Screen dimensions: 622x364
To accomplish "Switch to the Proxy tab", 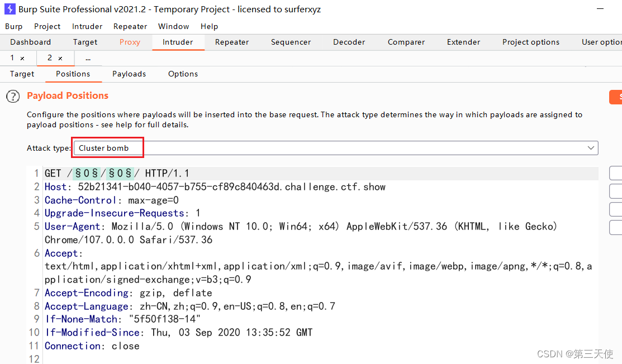I will click(x=130, y=42).
